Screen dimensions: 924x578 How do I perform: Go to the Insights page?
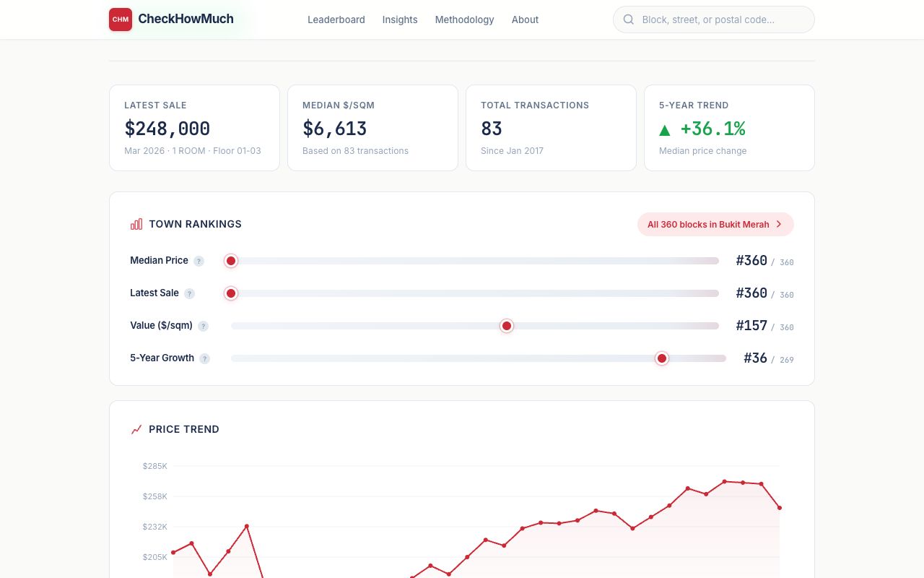point(400,20)
